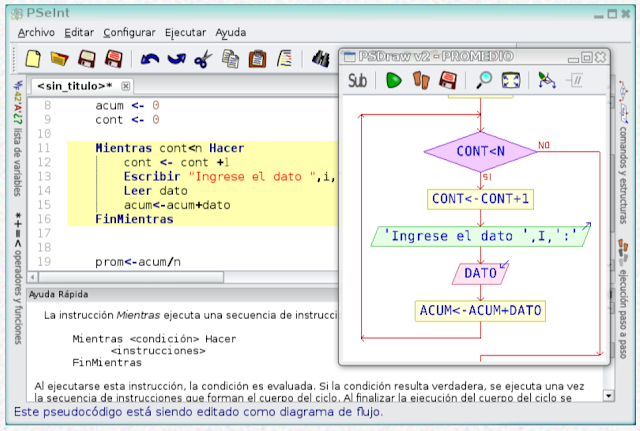
Task: Click the Sub button in PSDraw toolbar
Action: pyautogui.click(x=358, y=80)
